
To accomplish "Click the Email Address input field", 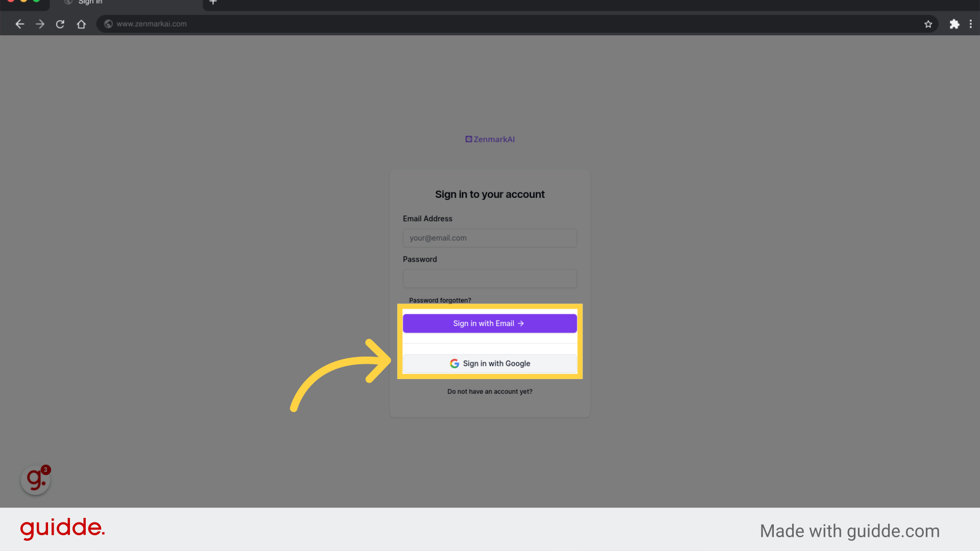I will [490, 238].
